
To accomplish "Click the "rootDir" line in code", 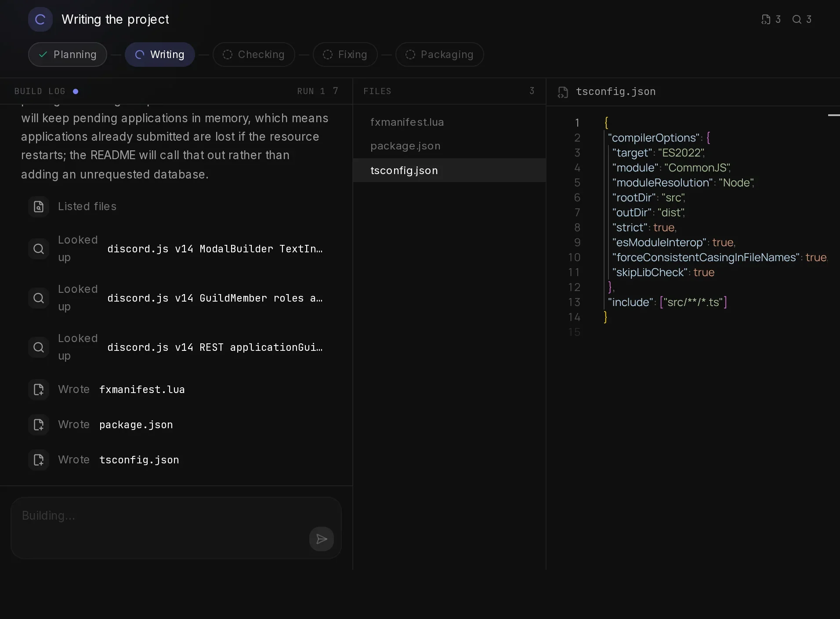I will 648,198.
